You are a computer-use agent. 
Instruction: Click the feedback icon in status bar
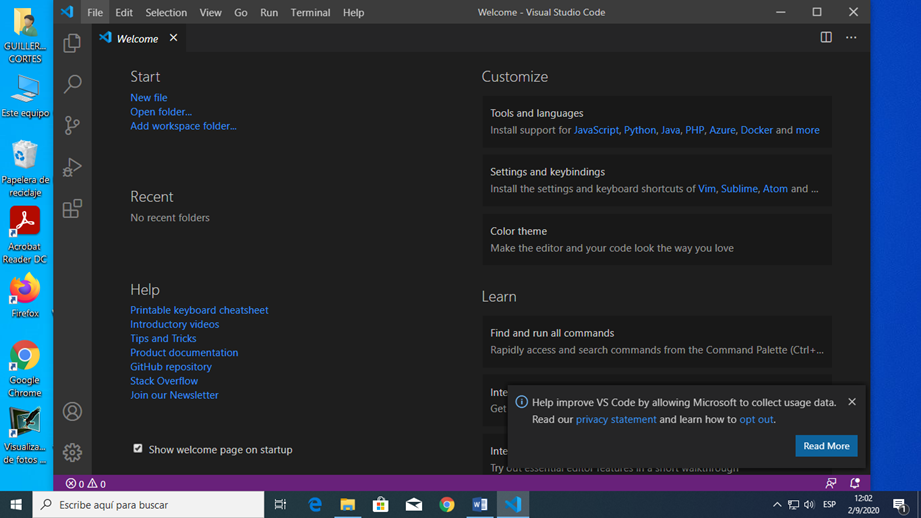[x=831, y=483]
